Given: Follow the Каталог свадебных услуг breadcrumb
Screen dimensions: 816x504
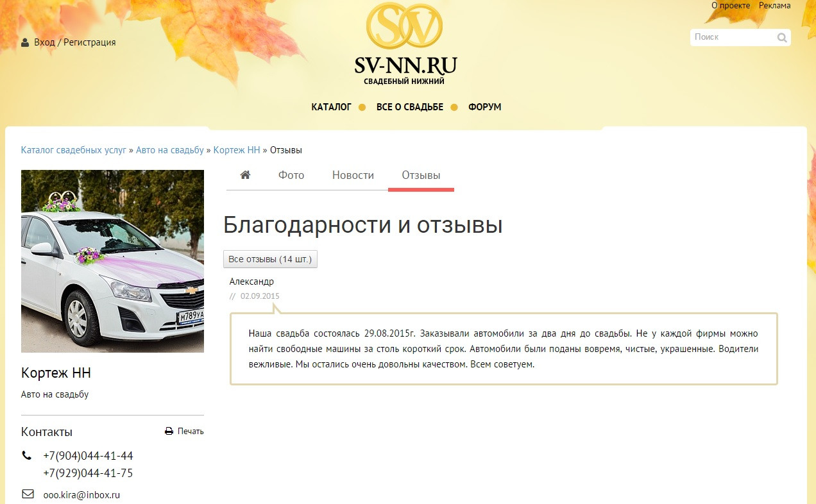Looking at the screenshot, I should pyautogui.click(x=74, y=150).
